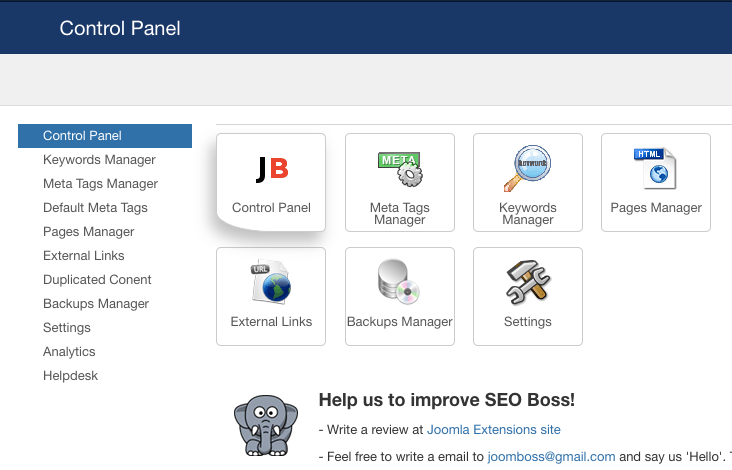Image resolution: width=732 pixels, height=470 pixels.
Task: Open Analytics in the sidebar
Action: pos(69,352)
